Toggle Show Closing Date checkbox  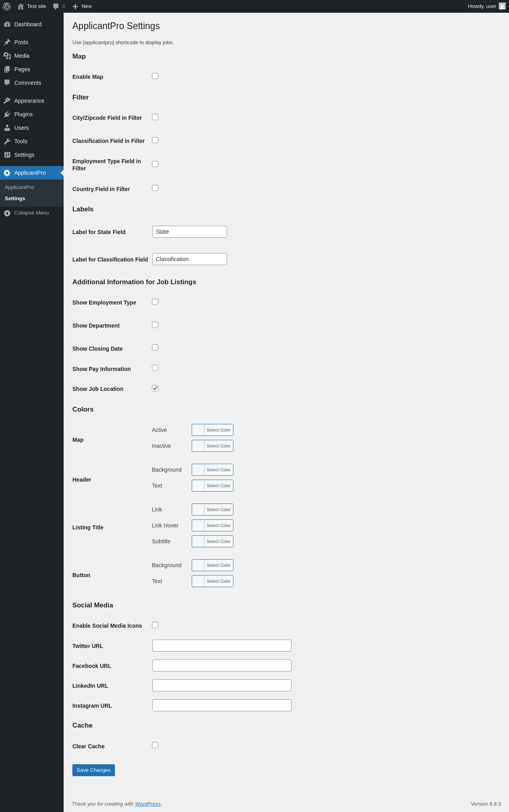click(x=155, y=347)
